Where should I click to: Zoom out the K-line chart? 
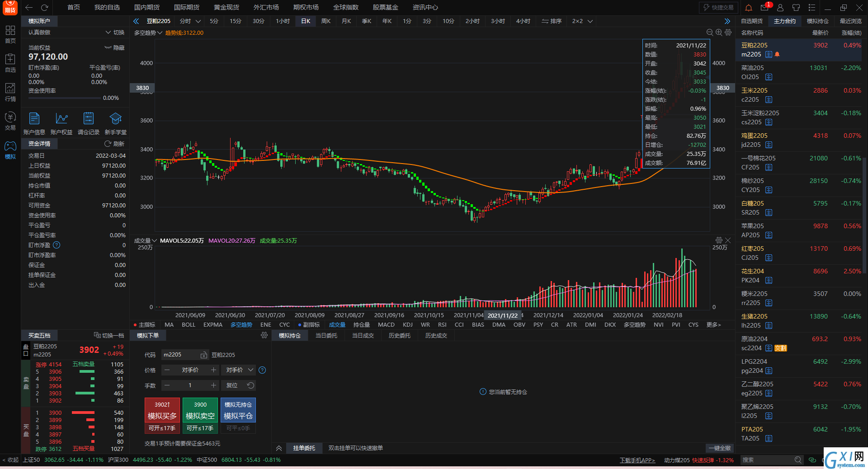coord(710,33)
